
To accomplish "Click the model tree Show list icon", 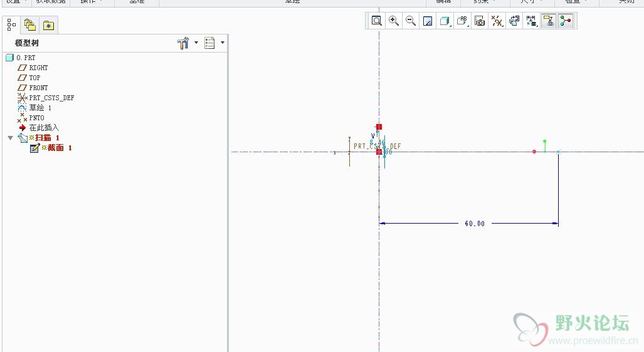I will tap(209, 43).
